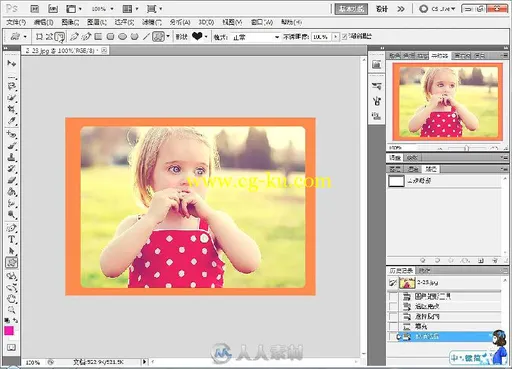Switch to Freeform Pen in options bar
512x369 pixels.
pyautogui.click(x=86, y=37)
